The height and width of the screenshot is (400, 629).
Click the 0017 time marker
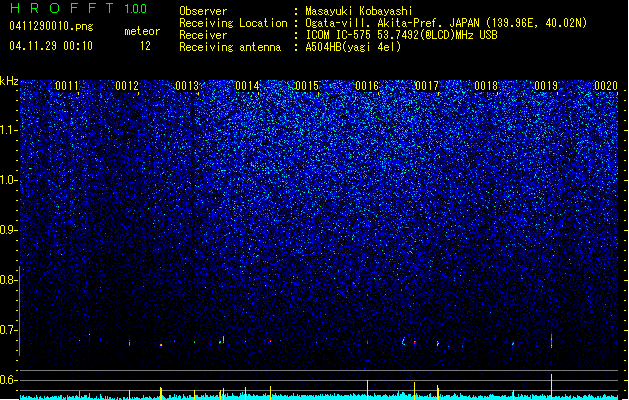click(x=427, y=86)
